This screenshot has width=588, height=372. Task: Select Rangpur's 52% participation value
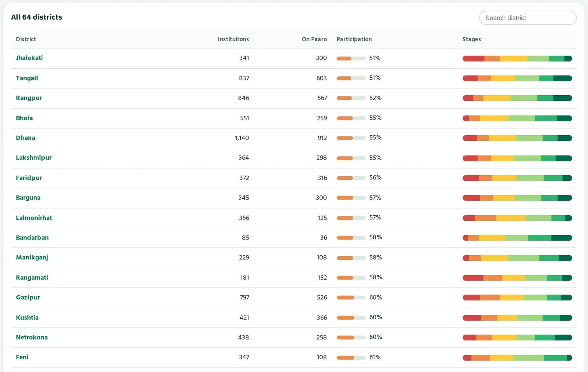pos(376,98)
